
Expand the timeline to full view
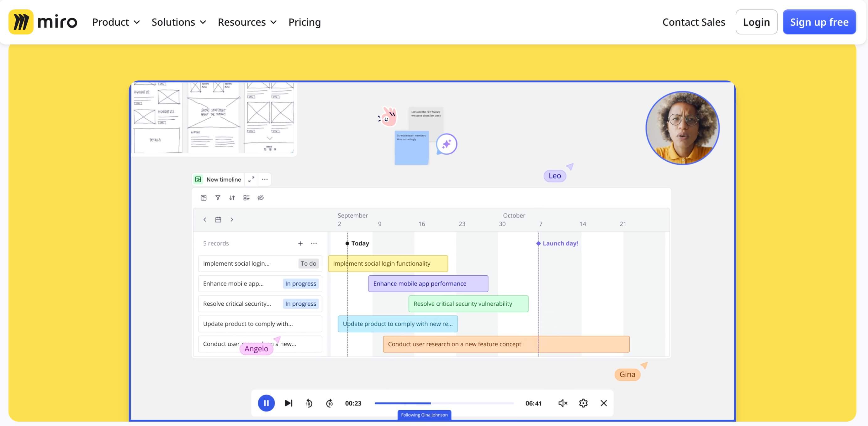[x=251, y=179]
